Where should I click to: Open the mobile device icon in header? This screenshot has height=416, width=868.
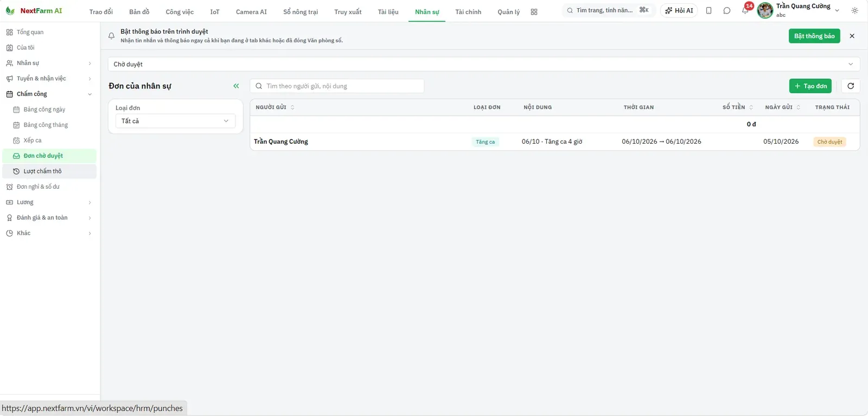[x=709, y=10]
